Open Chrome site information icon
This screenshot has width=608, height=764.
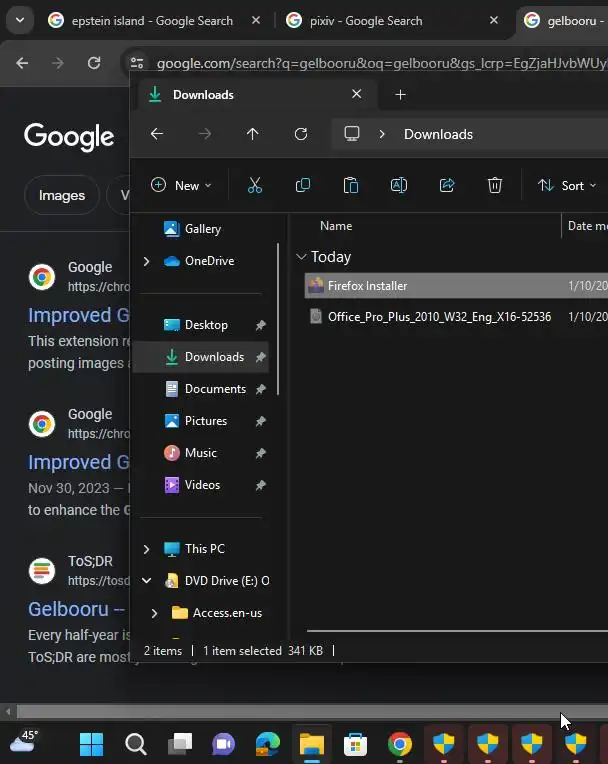coord(137,63)
